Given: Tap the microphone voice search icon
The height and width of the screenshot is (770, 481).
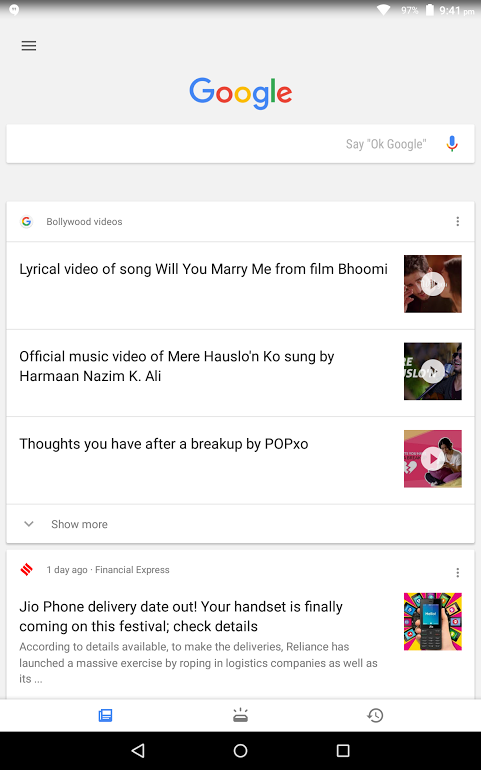Looking at the screenshot, I should coord(452,144).
